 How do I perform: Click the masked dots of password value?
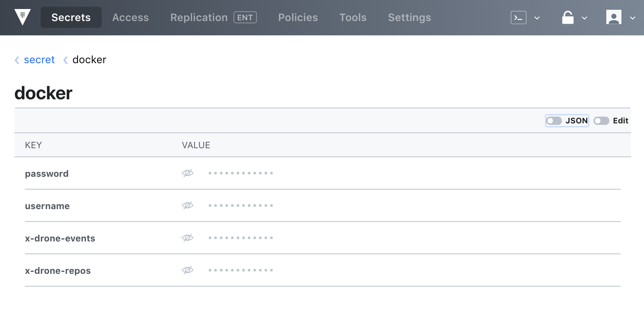click(x=241, y=173)
